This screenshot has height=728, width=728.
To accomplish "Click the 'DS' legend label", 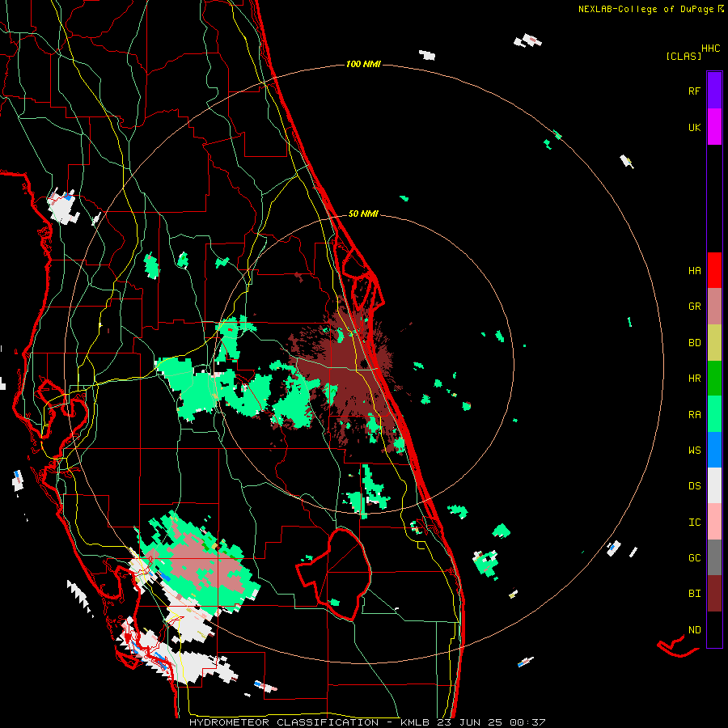I will pyautogui.click(x=694, y=486).
